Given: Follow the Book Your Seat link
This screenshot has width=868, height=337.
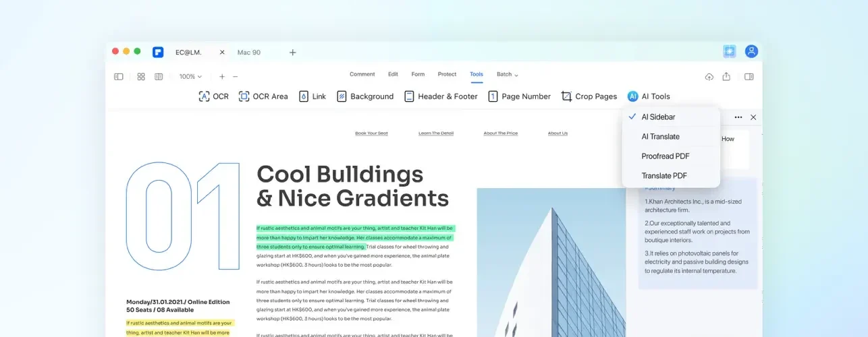Looking at the screenshot, I should (372, 133).
